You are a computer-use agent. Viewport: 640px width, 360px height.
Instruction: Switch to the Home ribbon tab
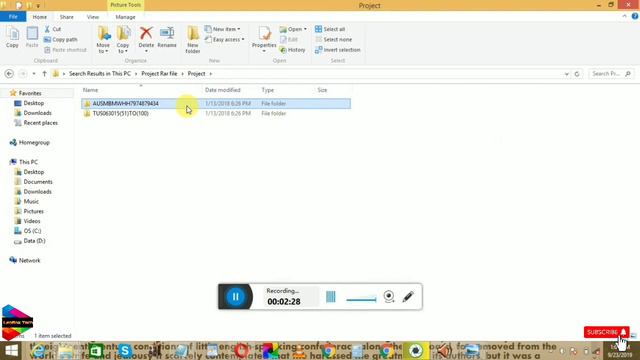point(40,17)
